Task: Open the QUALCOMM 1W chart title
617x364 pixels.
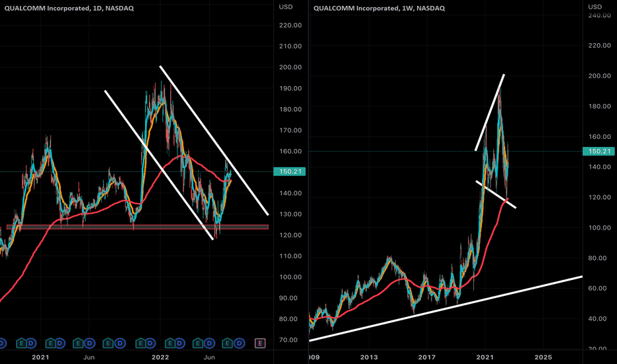Action: [379, 8]
